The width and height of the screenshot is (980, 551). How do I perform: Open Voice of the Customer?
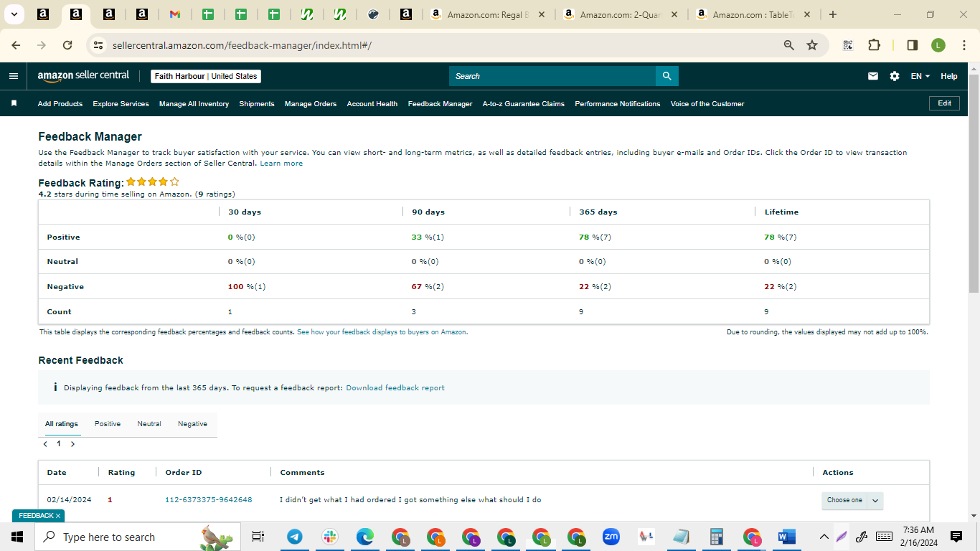[x=707, y=104]
